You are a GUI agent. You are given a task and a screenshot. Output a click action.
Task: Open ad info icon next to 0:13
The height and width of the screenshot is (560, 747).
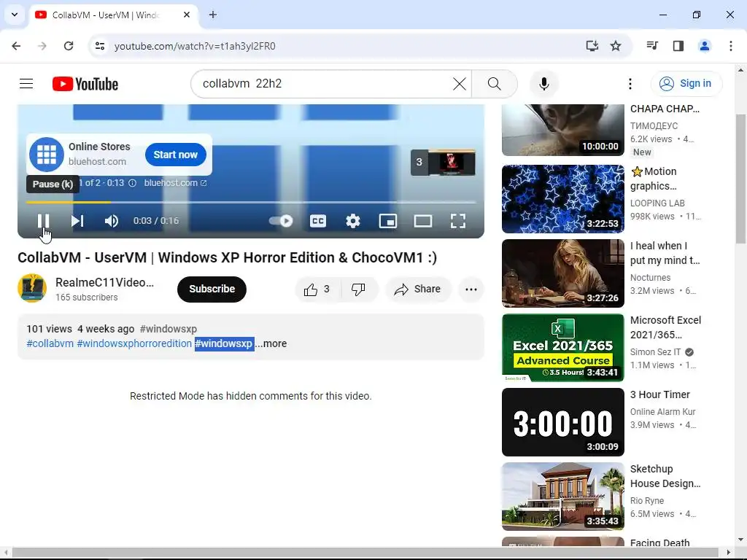tap(133, 183)
